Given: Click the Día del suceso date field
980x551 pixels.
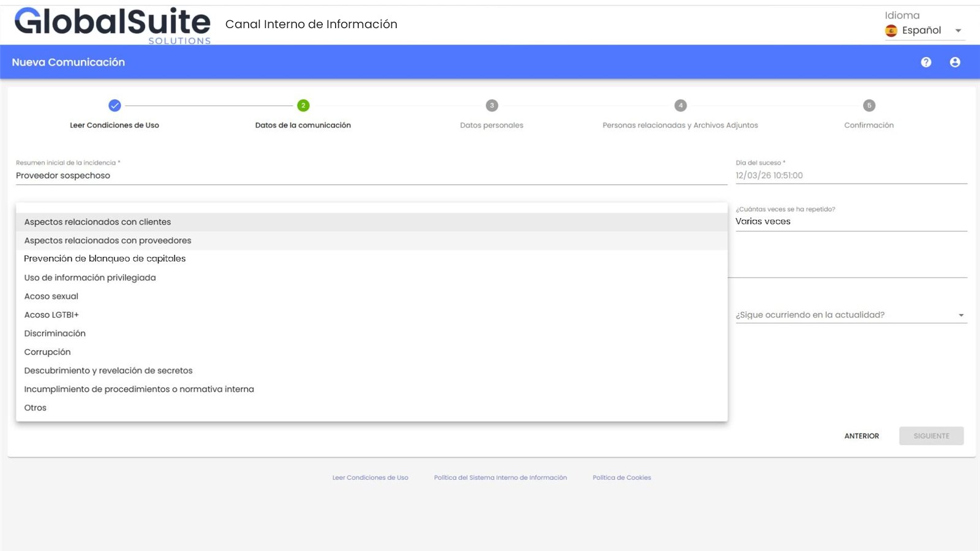Looking at the screenshot, I should click(851, 175).
